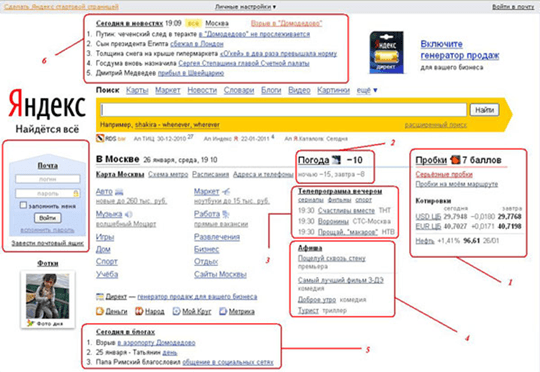
Task: Click the Директ icon near the bottom
Action: pos(100,296)
